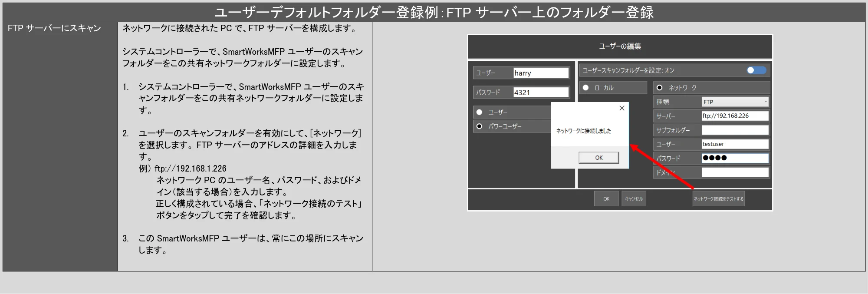The image size is (868, 294).
Task: Click the サブフォルダー label
Action: coord(673,130)
